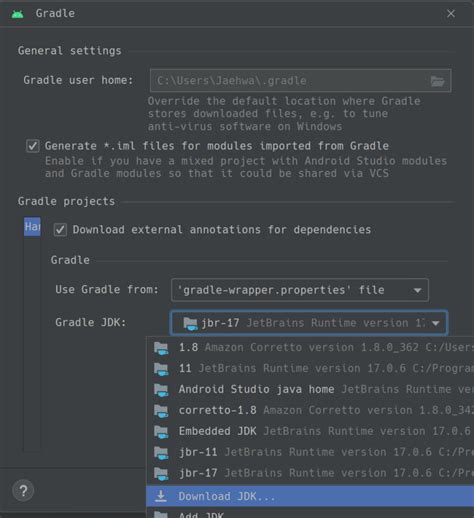Click the folder icon beside corretto-1.8 entry
Image resolution: width=474 pixels, height=518 pixels.
(161, 411)
